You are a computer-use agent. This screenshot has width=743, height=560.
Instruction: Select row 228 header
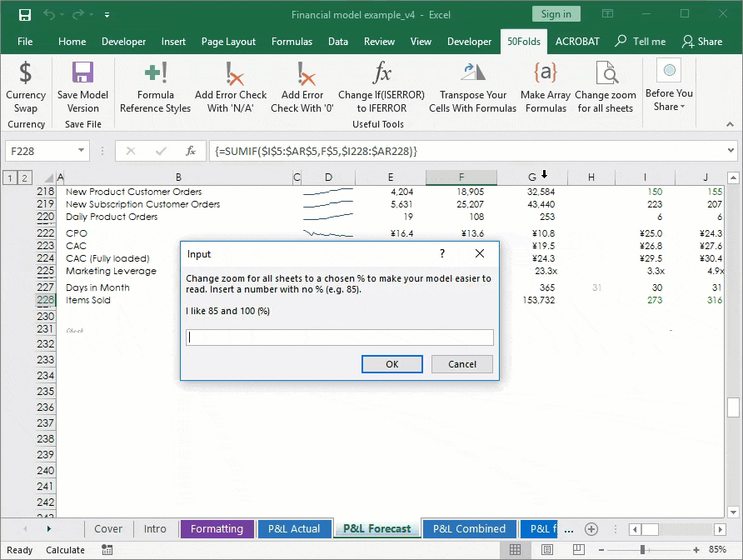coord(46,300)
